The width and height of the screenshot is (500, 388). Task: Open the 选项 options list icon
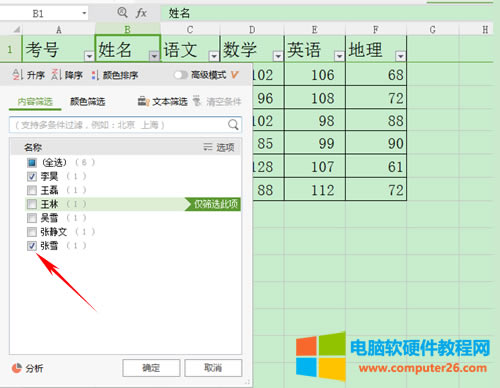(208, 147)
